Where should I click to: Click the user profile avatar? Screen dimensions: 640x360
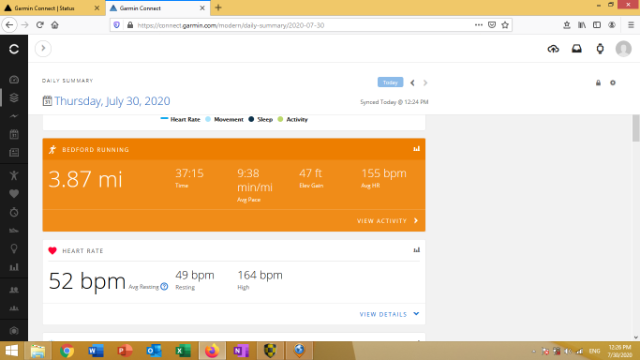pos(623,49)
